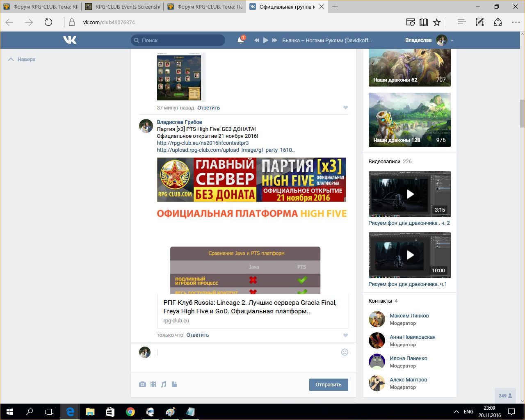The height and width of the screenshot is (420, 525).
Task: Open upload.rpg-club.com gf_party image link
Action: 226,150
